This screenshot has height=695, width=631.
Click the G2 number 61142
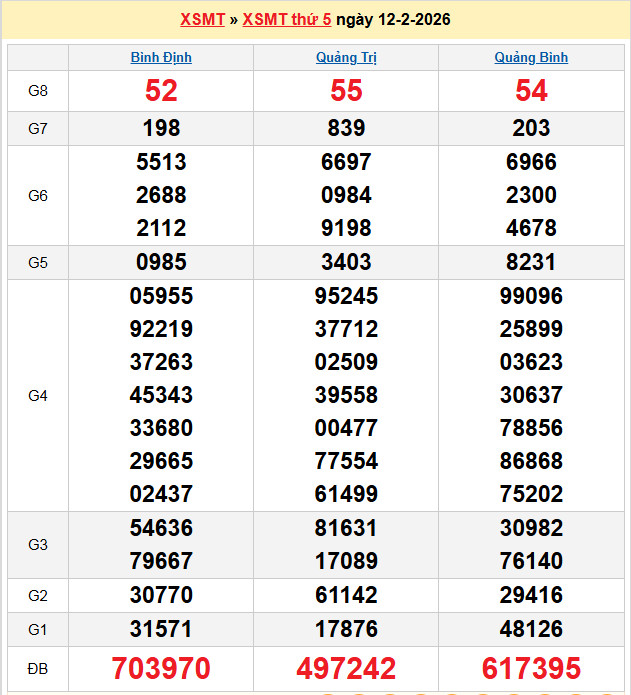pos(346,595)
